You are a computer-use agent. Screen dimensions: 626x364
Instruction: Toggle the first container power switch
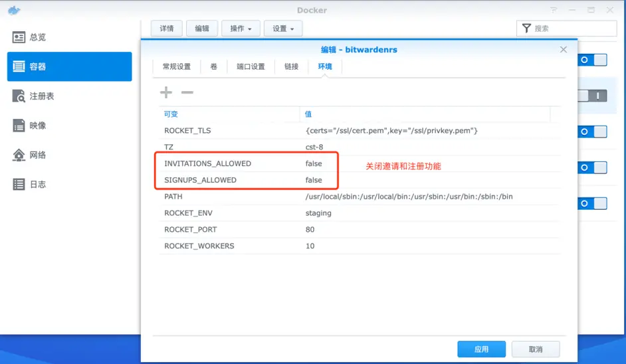pos(593,60)
